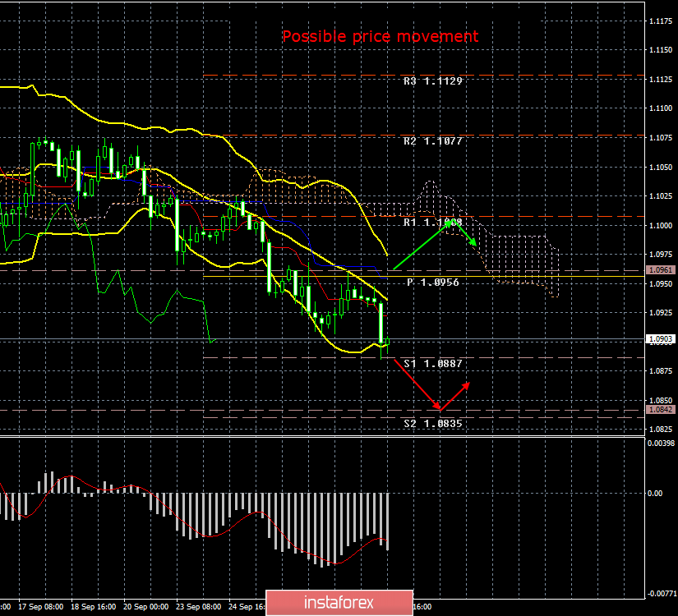Click the 1.0950 price axis value

click(661, 284)
